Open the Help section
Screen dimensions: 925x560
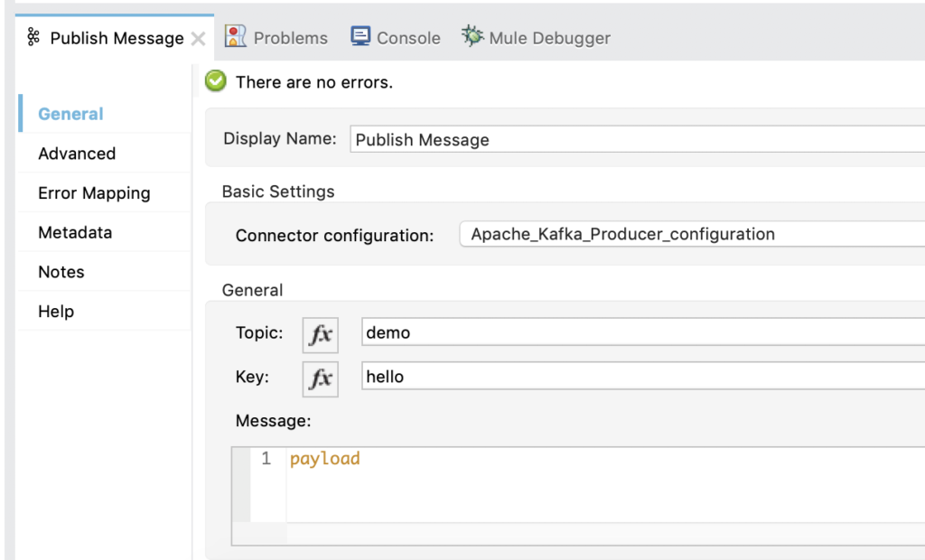pyautogui.click(x=55, y=311)
